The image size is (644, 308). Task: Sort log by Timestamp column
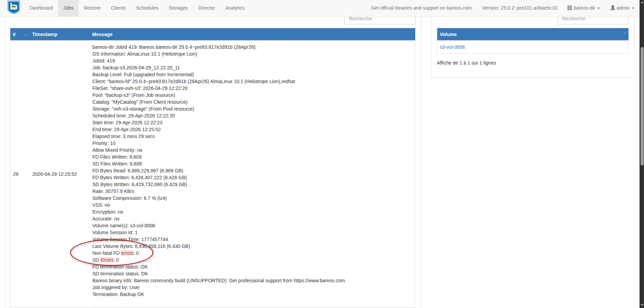(x=59, y=34)
